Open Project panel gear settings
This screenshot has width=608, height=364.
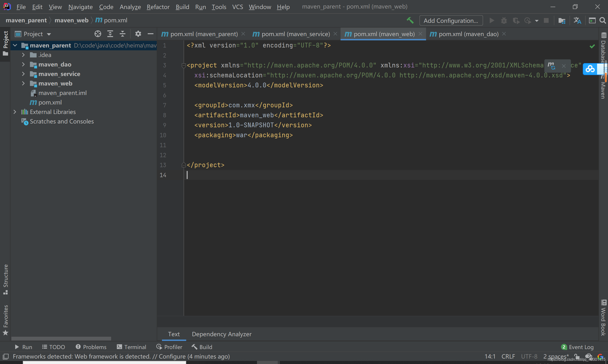tap(138, 34)
